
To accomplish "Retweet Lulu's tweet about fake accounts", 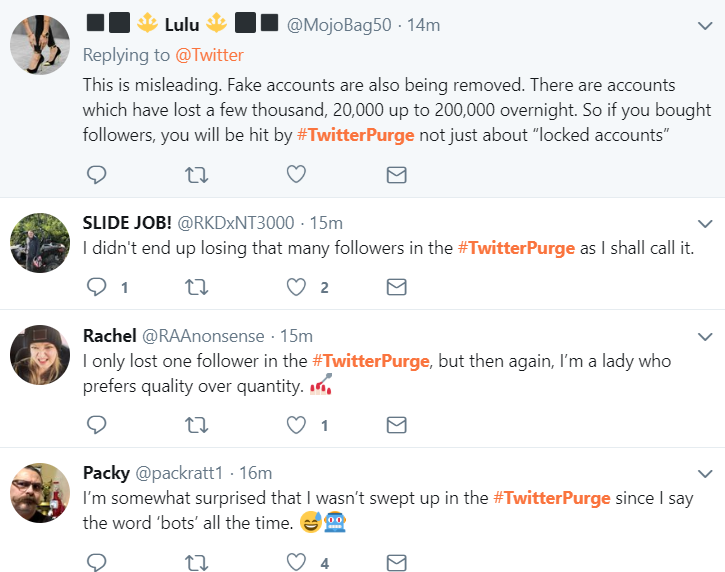I will coord(197,175).
